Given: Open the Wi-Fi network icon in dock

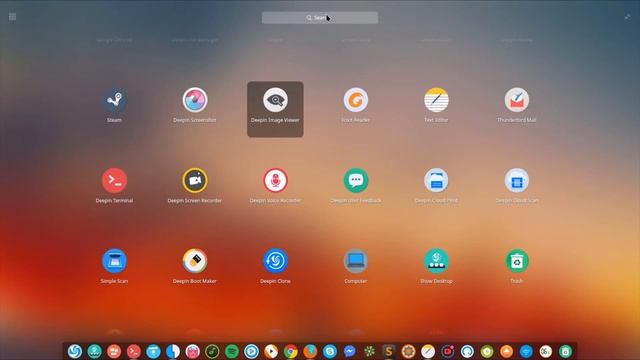Looking at the screenshot, I should [x=526, y=351].
